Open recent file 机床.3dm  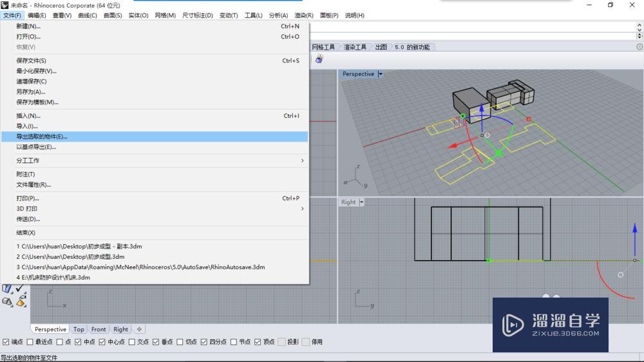click(155, 278)
